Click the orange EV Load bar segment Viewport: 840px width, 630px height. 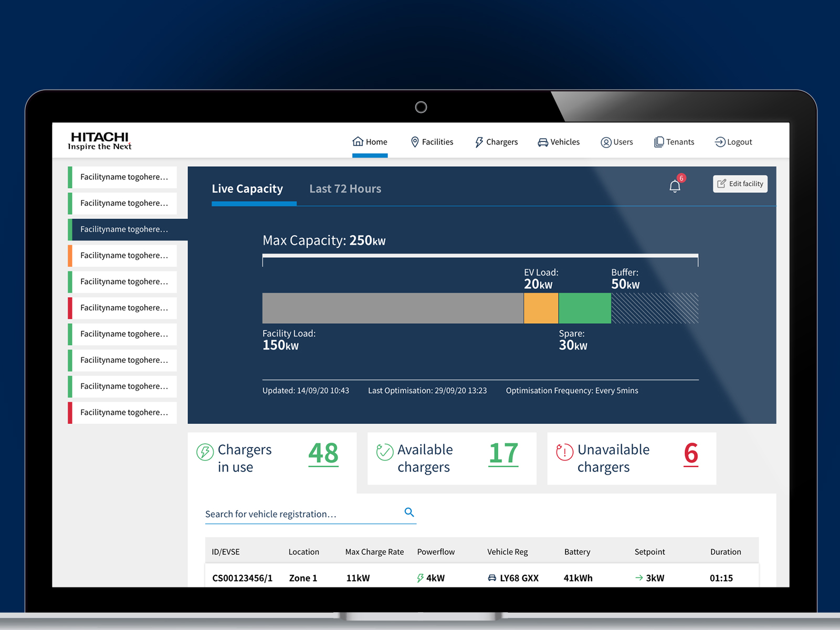(x=541, y=308)
